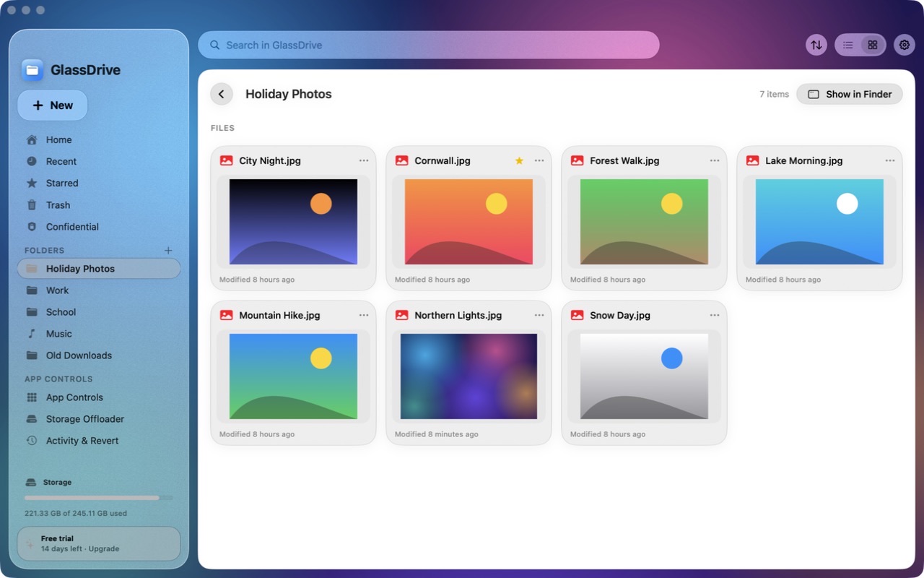Click the Storage drive icon
Image resolution: width=924 pixels, height=578 pixels.
pos(30,483)
